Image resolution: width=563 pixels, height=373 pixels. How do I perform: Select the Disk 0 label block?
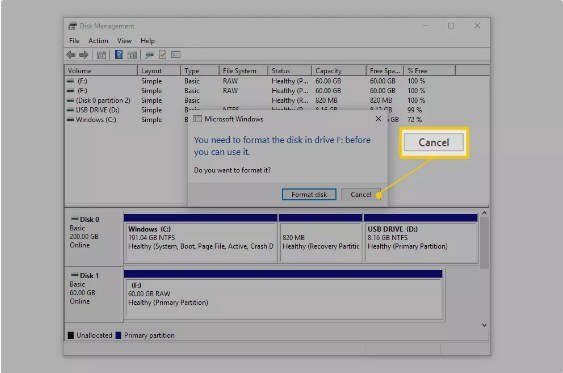coord(94,237)
